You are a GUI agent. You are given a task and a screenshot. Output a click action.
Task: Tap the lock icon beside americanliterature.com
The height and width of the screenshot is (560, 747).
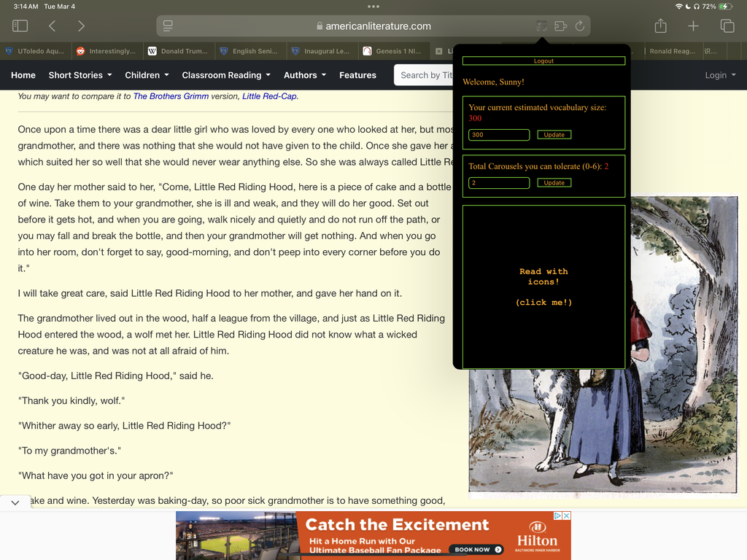point(320,26)
